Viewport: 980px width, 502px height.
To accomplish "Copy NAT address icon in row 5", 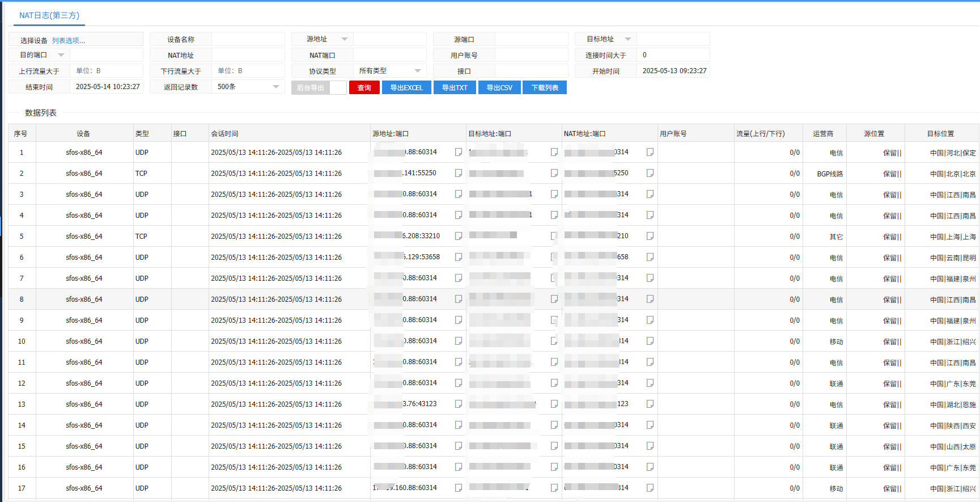I will (650, 236).
